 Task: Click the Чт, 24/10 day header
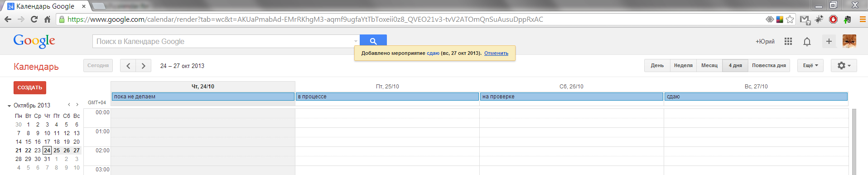tap(203, 87)
